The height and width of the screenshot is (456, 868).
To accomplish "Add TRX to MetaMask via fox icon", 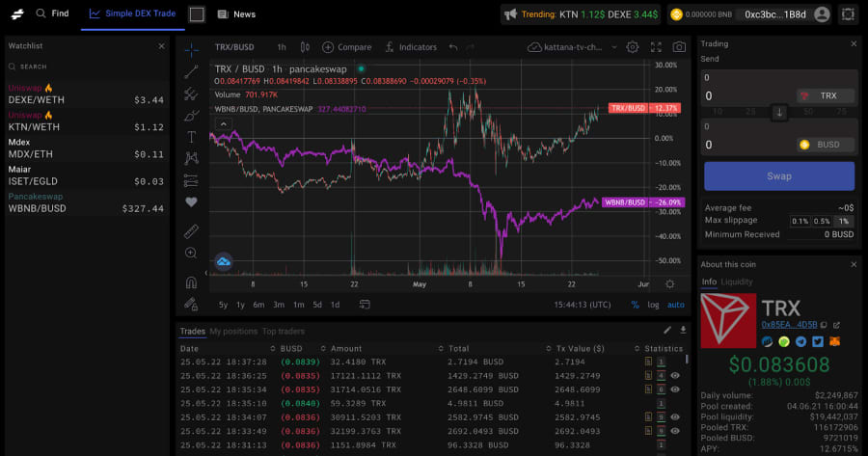I will tap(834, 341).
